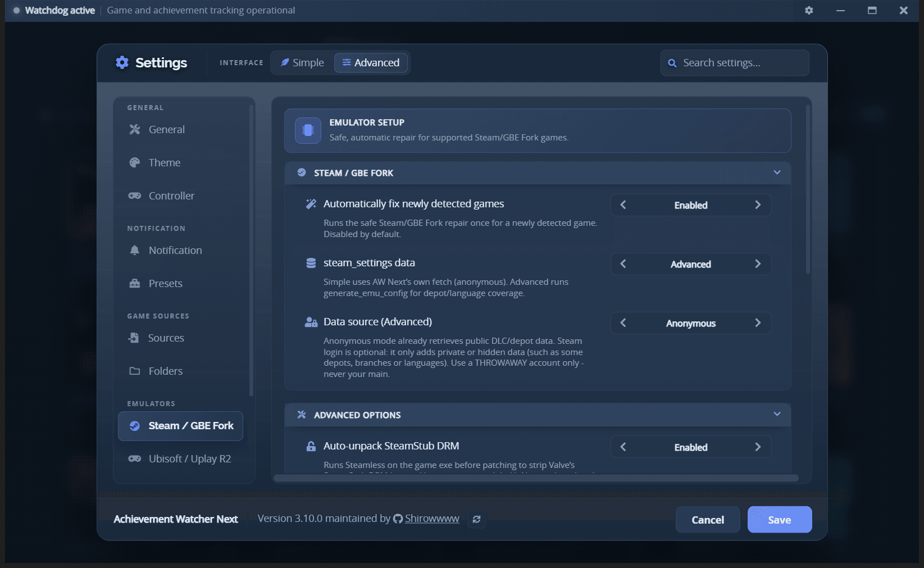Image resolution: width=924 pixels, height=568 pixels.
Task: Click the database icon beside steam_settings data
Action: [x=311, y=263]
